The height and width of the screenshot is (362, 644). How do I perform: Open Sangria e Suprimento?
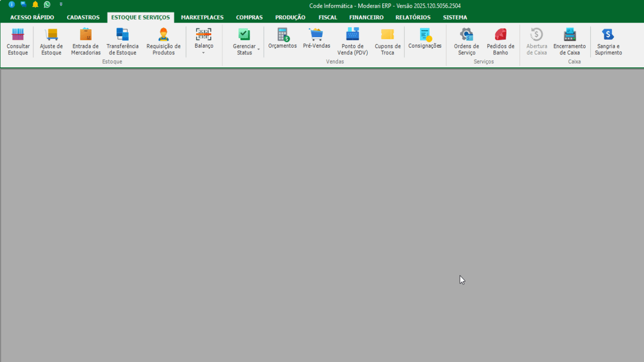click(x=608, y=42)
